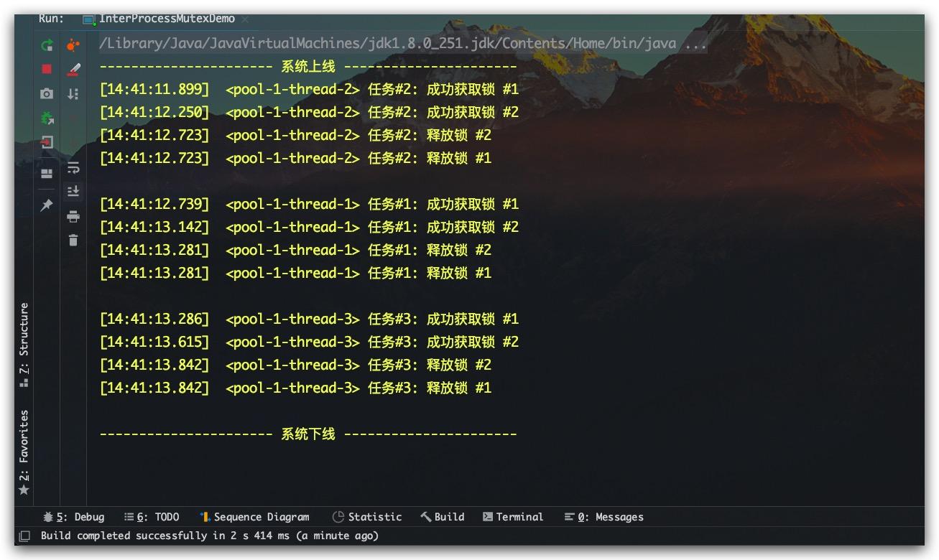Image resolution: width=939 pixels, height=560 pixels.
Task: Print console output using the printer icon
Action: pos(73,216)
